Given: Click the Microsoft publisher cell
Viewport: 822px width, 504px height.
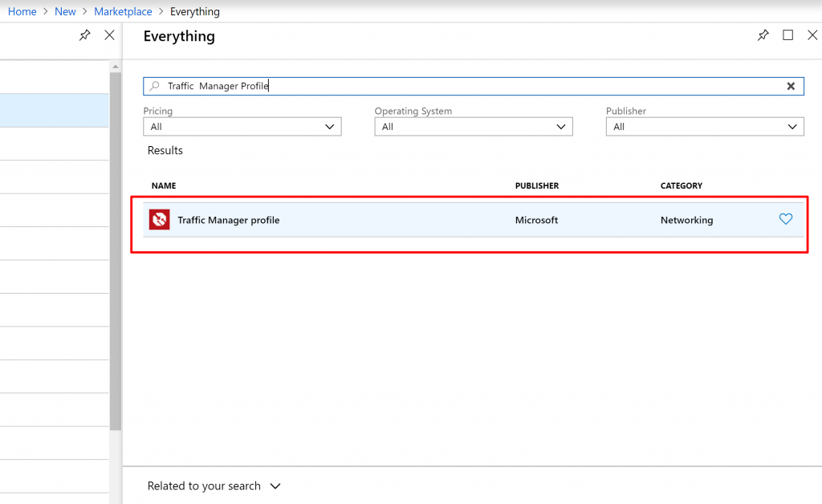Looking at the screenshot, I should click(x=536, y=220).
